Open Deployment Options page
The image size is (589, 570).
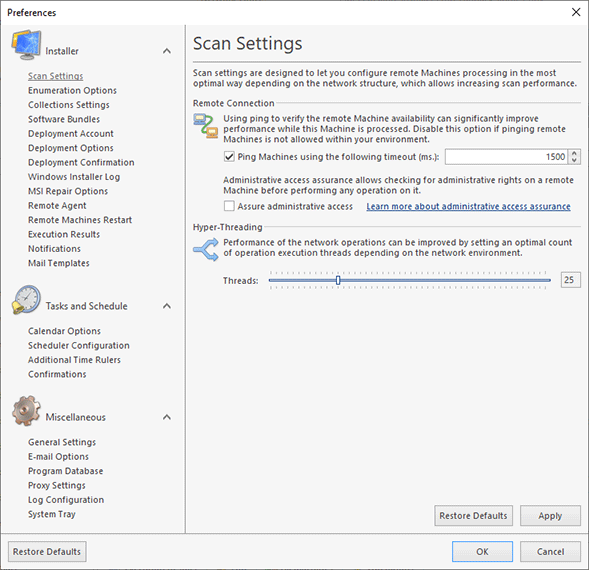[71, 148]
